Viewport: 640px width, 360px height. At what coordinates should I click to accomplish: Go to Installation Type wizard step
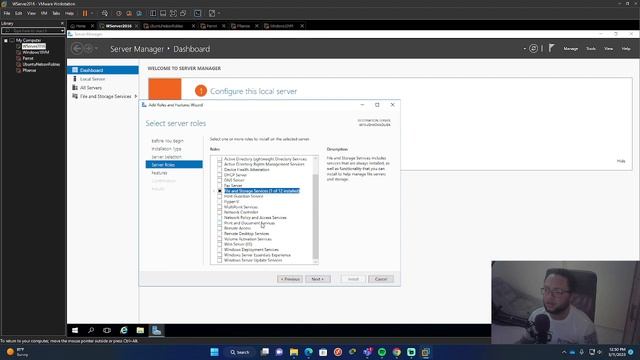click(x=166, y=149)
